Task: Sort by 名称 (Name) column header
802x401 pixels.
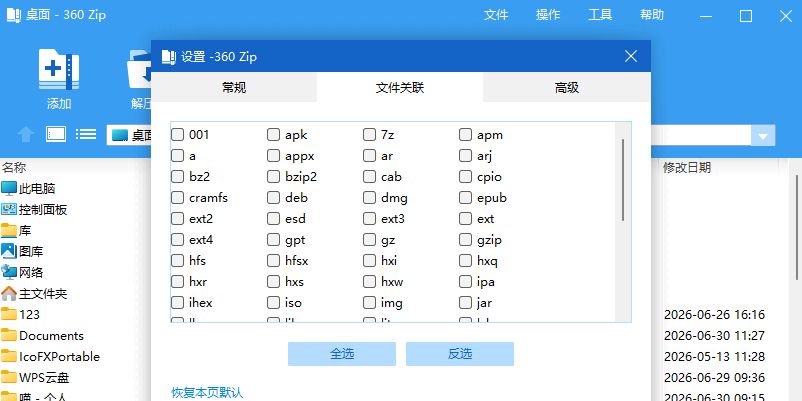Action: click(x=14, y=167)
